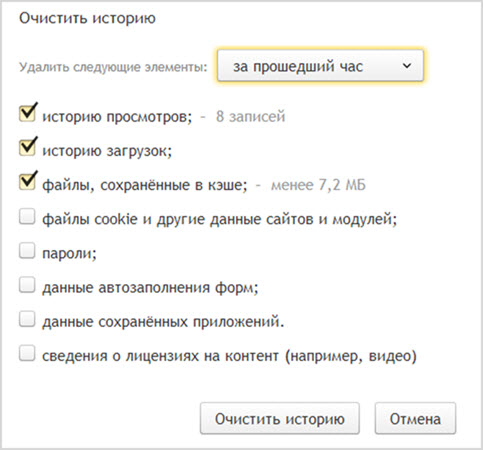This screenshot has width=483, height=450.
Task: Check the «данные автозаполнения форм» box
Action: [27, 285]
